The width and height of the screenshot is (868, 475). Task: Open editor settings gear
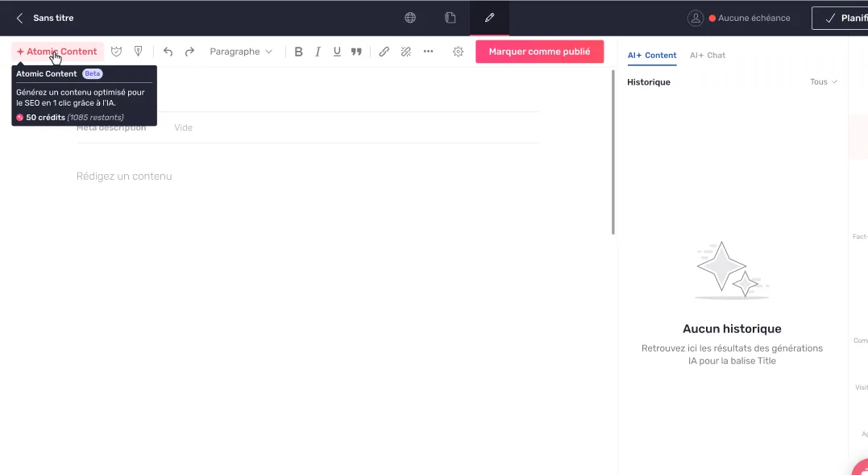(458, 52)
